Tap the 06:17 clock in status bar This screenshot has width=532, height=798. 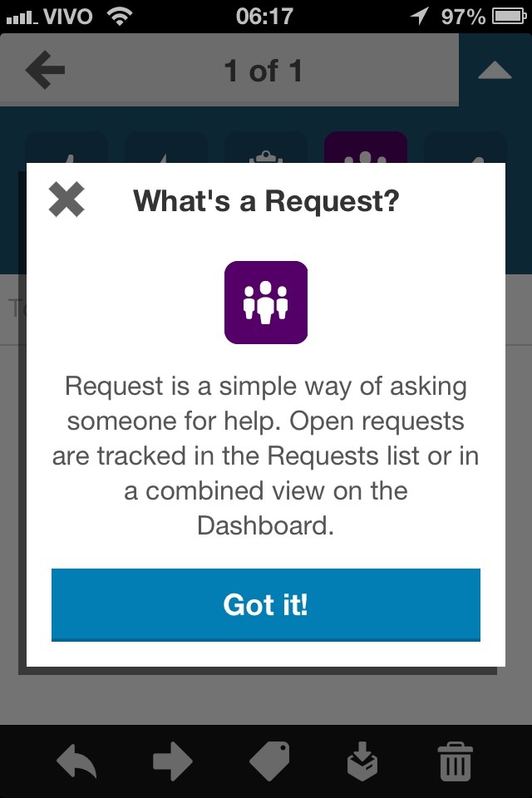pyautogui.click(x=264, y=17)
